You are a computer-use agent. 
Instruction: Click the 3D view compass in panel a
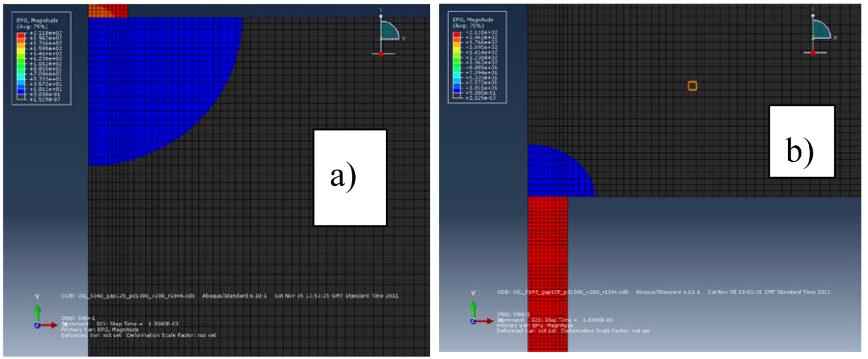click(x=389, y=31)
